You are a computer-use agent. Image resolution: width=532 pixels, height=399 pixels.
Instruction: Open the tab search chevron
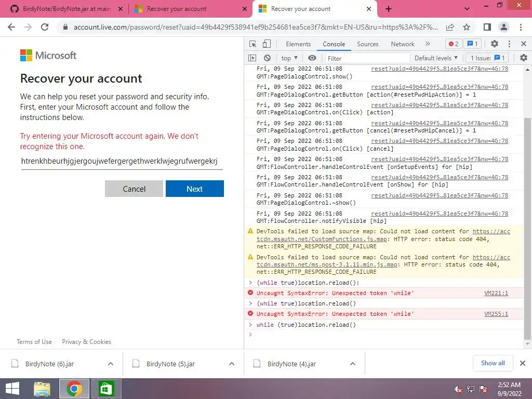pos(467,9)
